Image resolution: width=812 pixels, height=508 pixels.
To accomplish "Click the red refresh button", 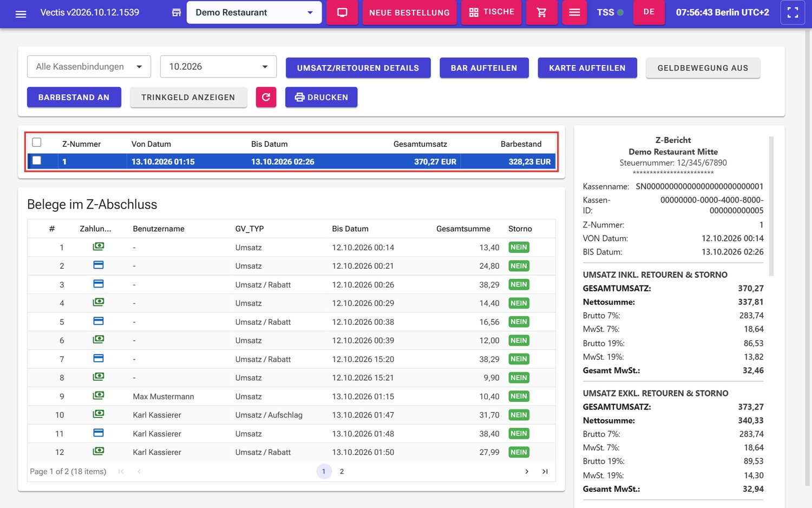I will (x=266, y=97).
